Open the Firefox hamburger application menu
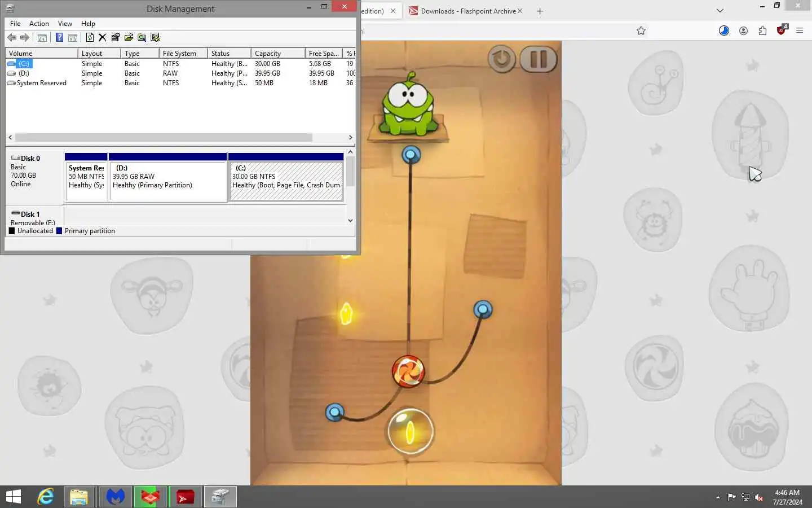Viewport: 812px width, 508px height. coord(800,30)
